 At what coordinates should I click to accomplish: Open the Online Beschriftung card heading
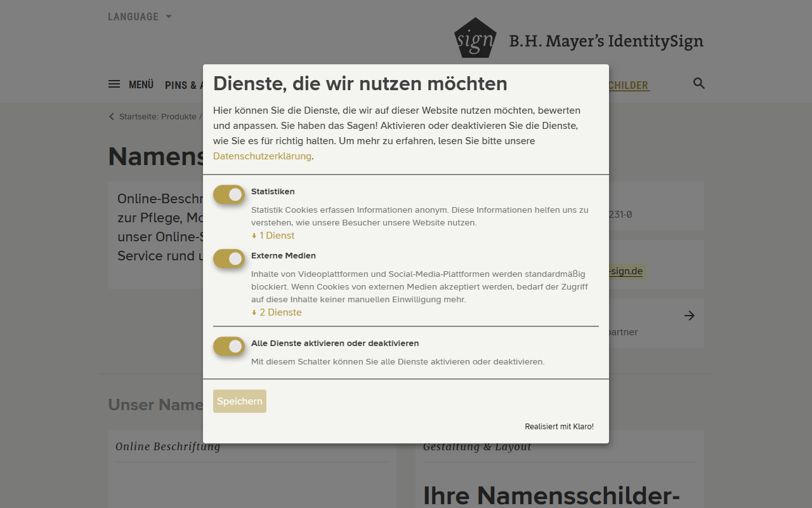(x=168, y=446)
